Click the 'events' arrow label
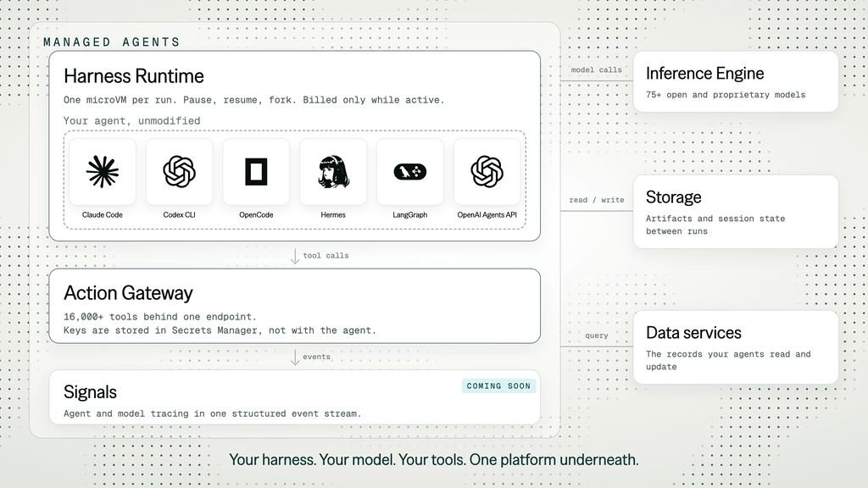868x488 pixels. pos(316,357)
